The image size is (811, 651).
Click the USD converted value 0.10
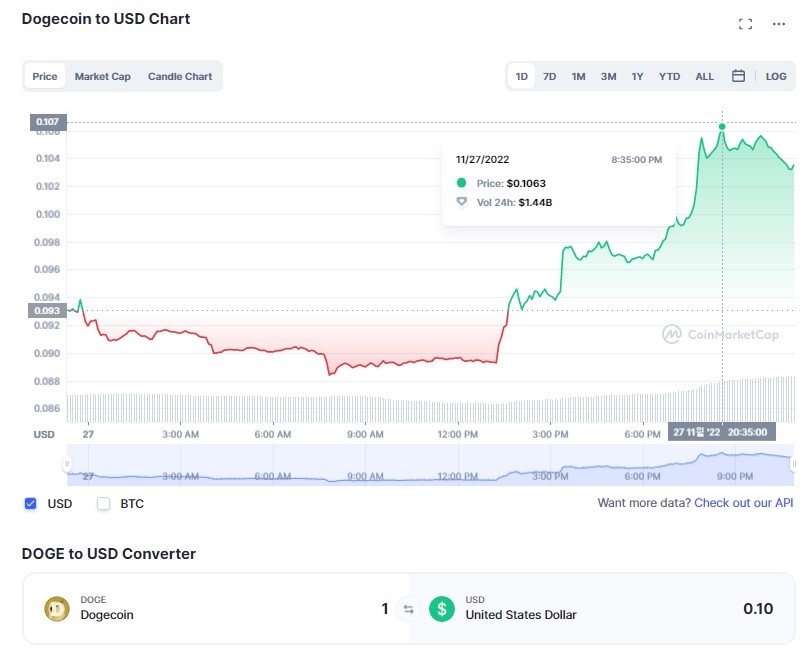(x=758, y=609)
